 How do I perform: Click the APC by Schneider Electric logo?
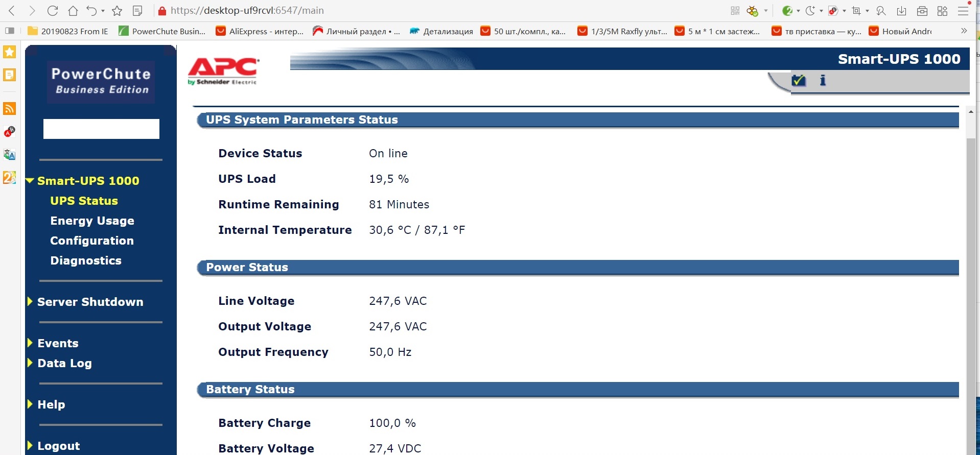click(x=223, y=70)
